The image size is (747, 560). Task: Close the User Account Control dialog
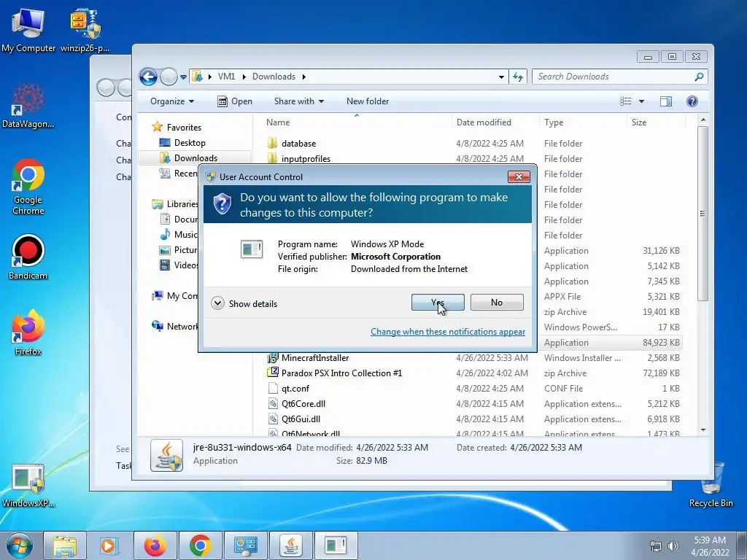click(519, 176)
